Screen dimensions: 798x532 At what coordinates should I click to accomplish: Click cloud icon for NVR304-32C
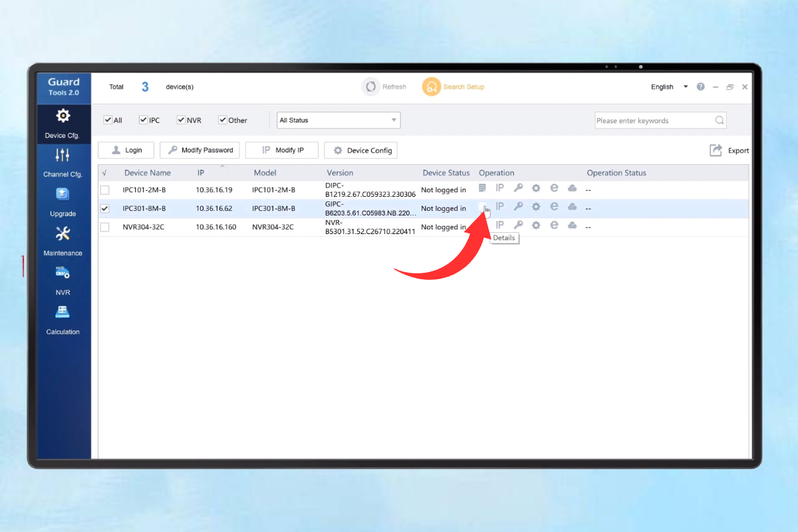click(572, 225)
